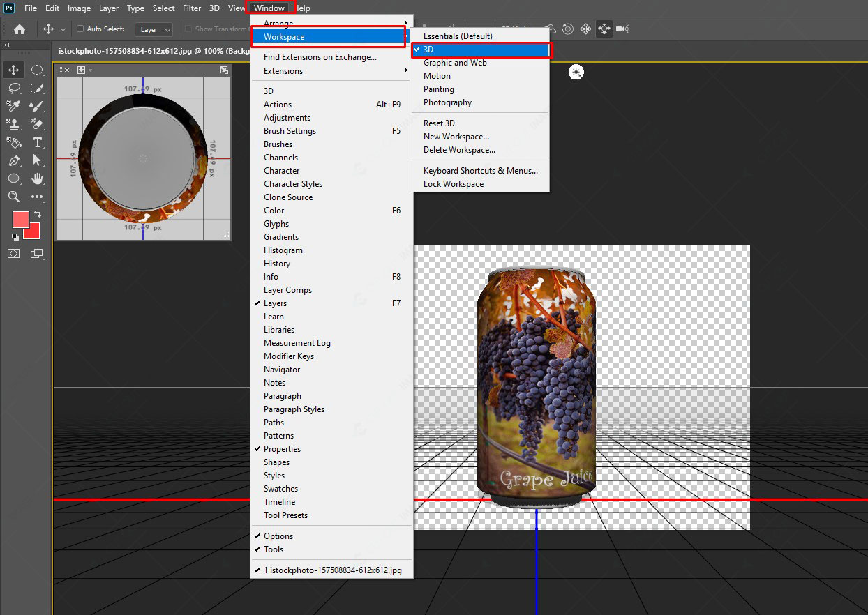Choose the Pen tool
The width and height of the screenshot is (868, 615).
[x=14, y=160]
